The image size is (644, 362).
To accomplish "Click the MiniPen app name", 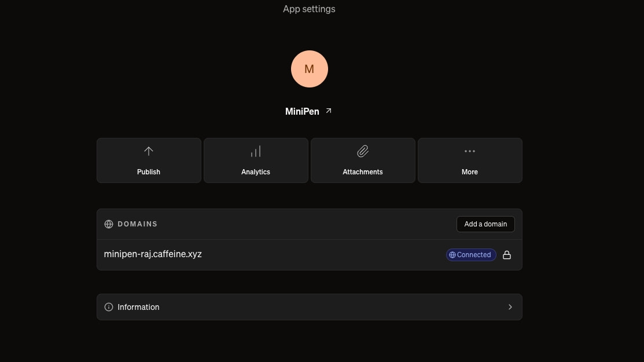I will [302, 111].
